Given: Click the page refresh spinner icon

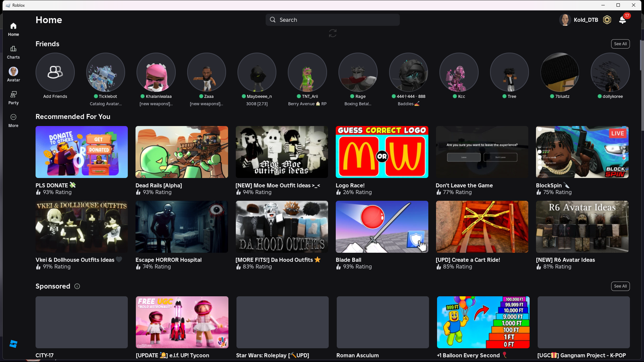Looking at the screenshot, I should coord(332,33).
